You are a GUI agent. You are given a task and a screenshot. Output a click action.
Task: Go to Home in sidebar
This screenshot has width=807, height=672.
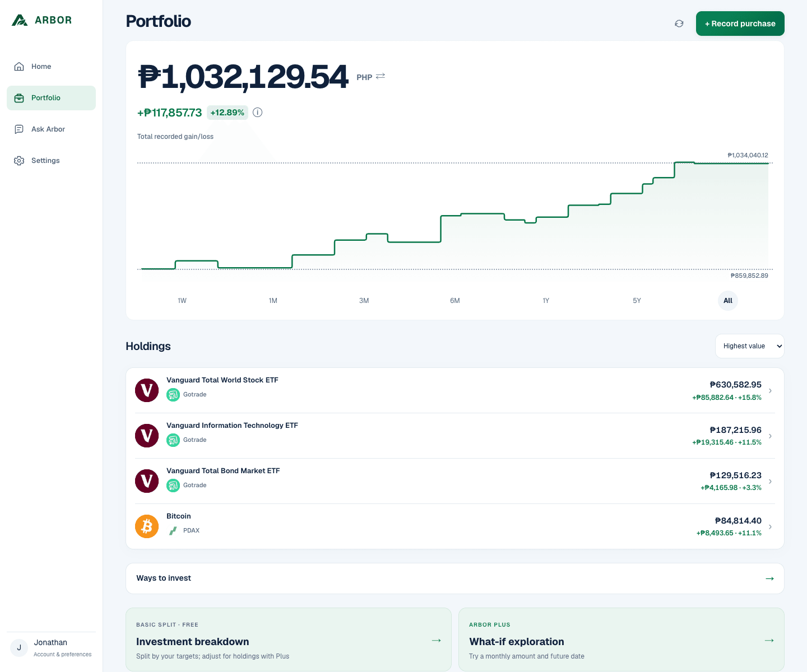point(51,67)
